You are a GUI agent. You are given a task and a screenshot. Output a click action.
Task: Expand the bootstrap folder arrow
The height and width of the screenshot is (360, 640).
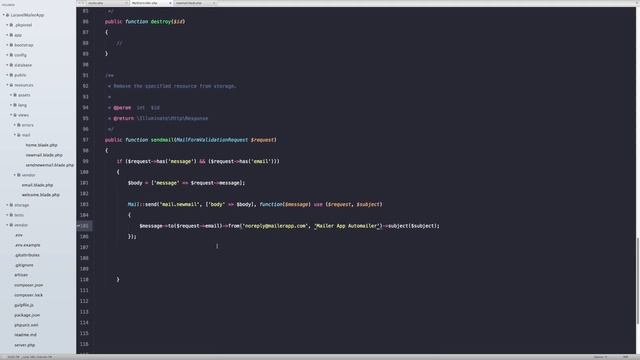tap(7, 45)
